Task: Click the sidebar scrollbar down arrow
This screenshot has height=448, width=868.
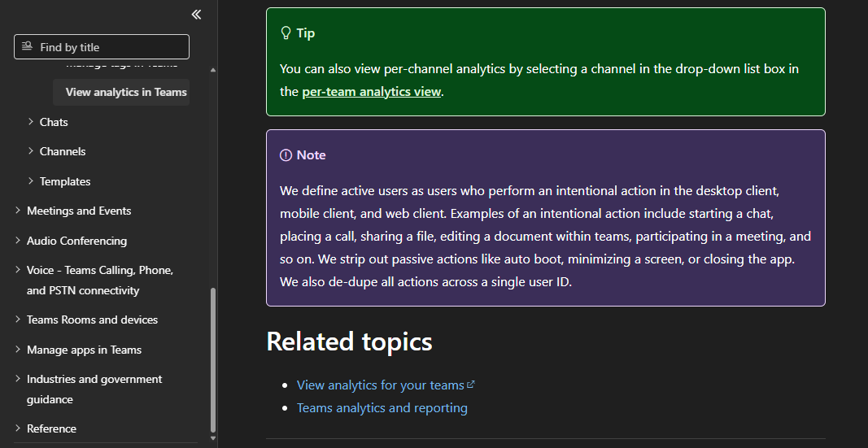Action: (x=213, y=438)
